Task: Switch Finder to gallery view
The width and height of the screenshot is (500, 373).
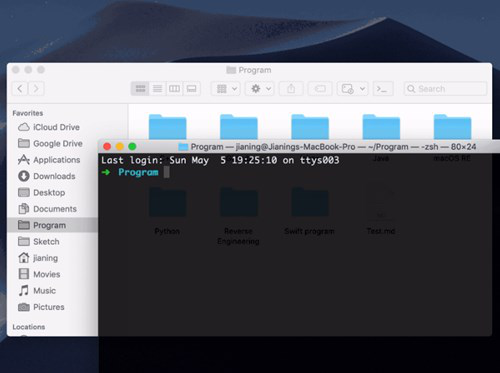Action: pyautogui.click(x=192, y=89)
